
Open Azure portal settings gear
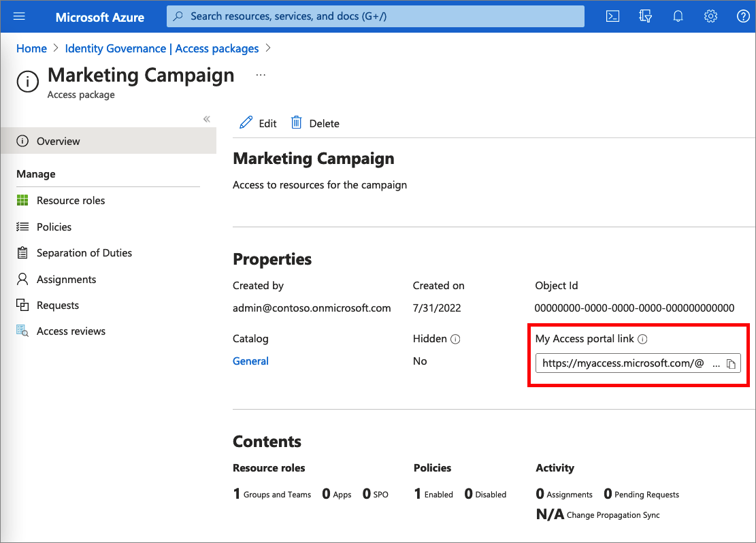(710, 16)
